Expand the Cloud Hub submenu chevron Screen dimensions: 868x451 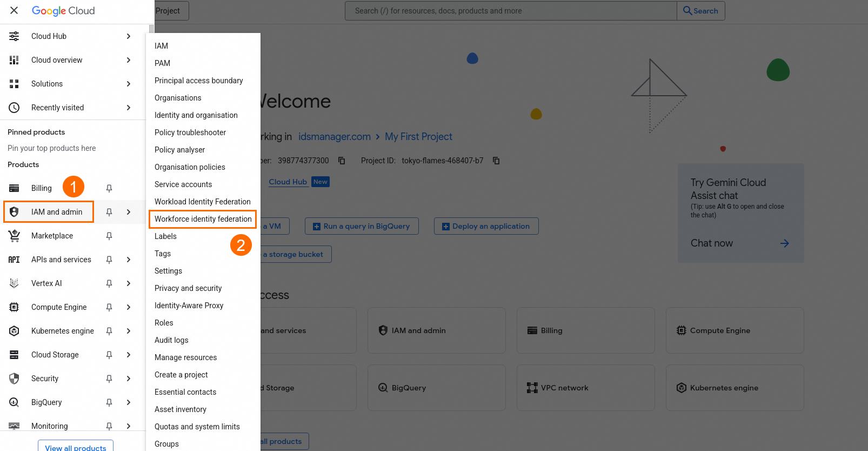pos(129,36)
